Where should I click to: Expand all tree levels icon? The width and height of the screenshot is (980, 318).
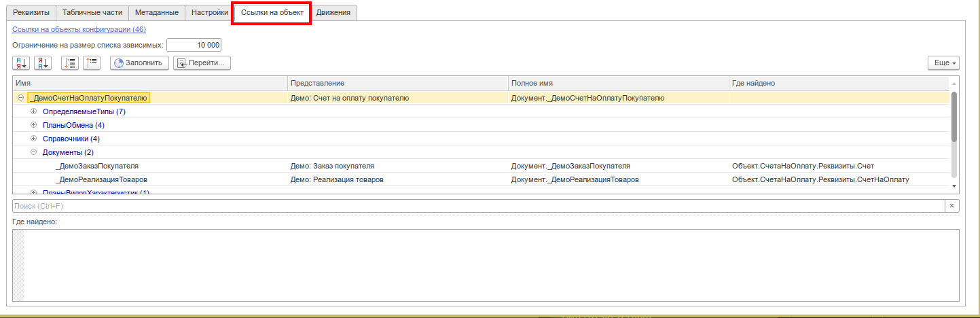pyautogui.click(x=70, y=63)
